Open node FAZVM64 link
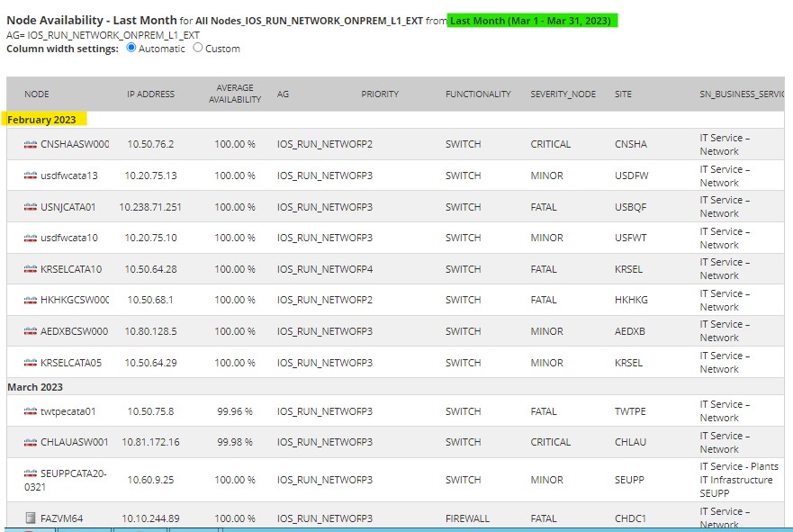 (x=62, y=518)
